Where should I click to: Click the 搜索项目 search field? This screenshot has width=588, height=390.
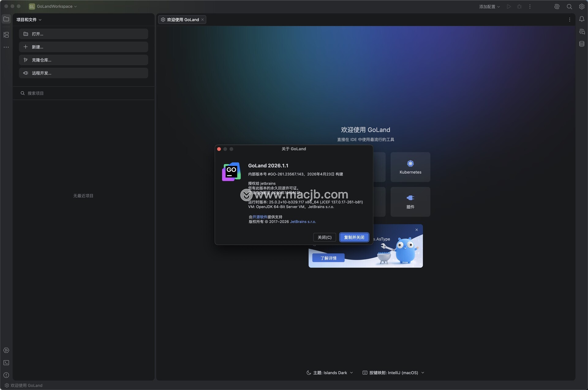pos(83,93)
